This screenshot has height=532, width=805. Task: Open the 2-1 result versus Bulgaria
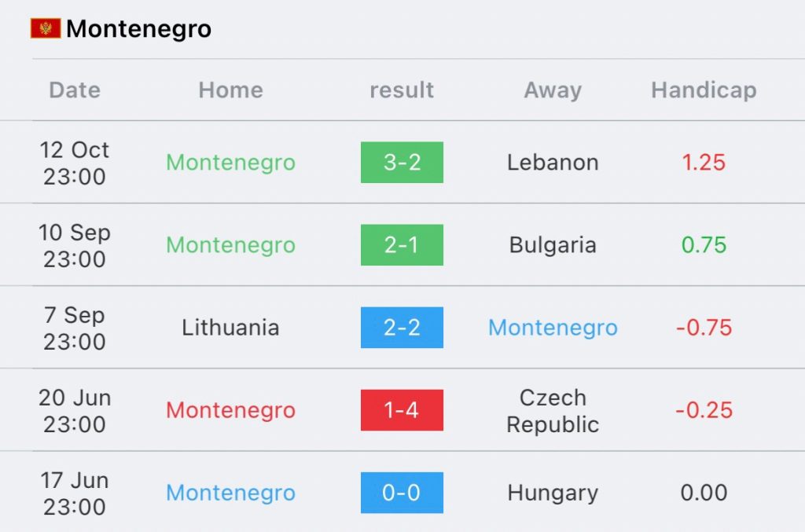tap(402, 244)
